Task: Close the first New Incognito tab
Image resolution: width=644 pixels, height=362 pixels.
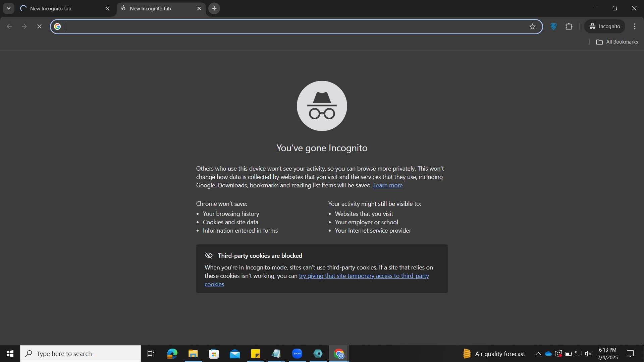Action: 107,8
